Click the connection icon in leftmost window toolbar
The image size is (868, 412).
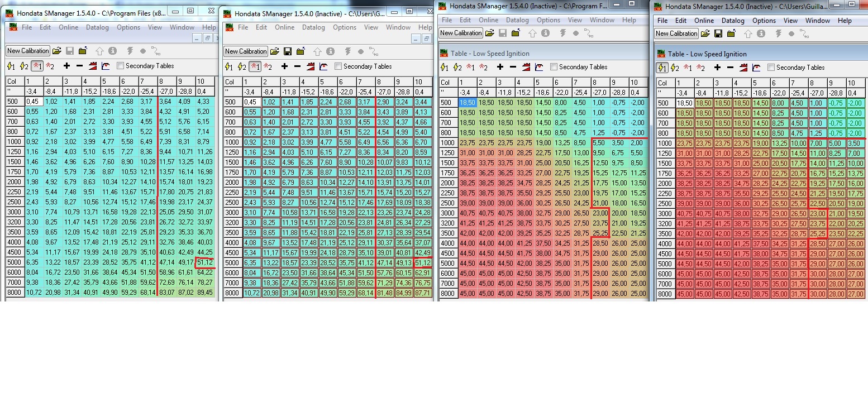coord(155,51)
